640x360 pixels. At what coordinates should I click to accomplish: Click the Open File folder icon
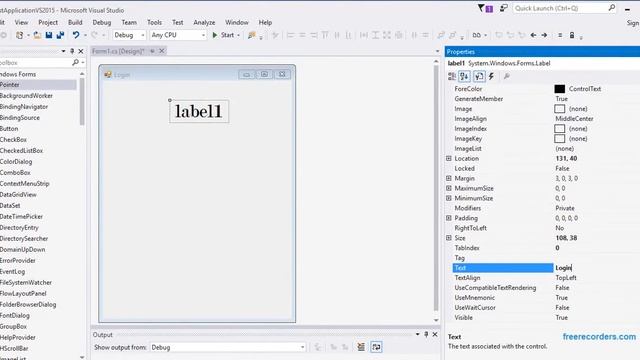(x=37, y=36)
